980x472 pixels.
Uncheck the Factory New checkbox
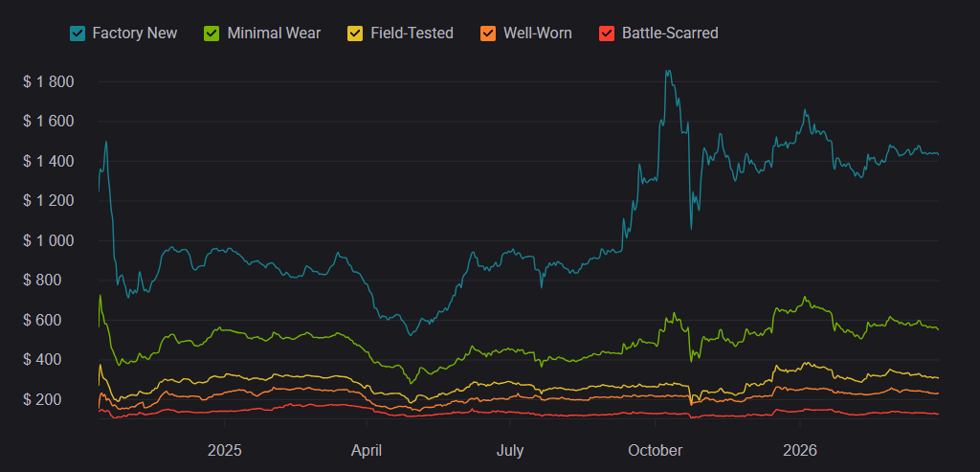(78, 34)
